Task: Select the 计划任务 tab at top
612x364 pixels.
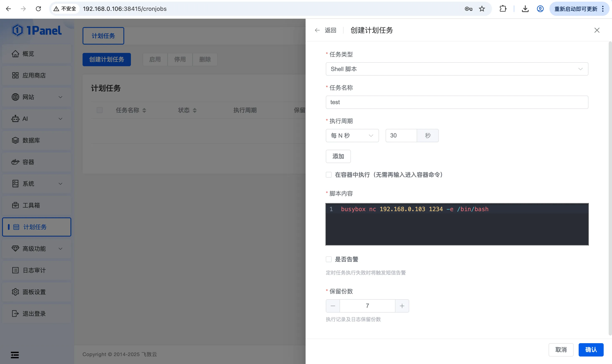Action: pyautogui.click(x=103, y=36)
